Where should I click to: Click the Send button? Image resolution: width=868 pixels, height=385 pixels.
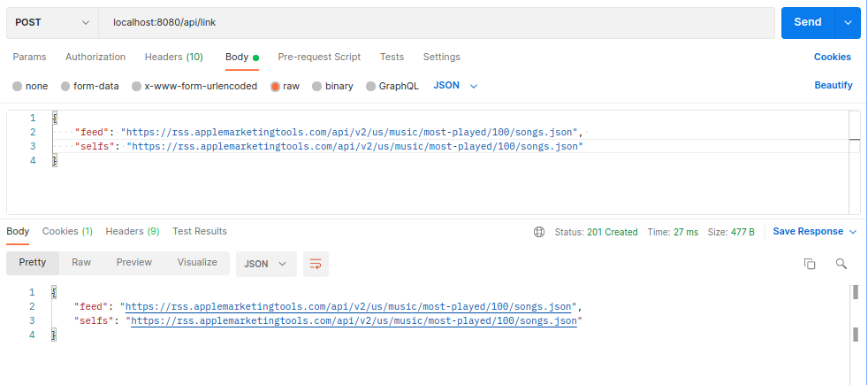pyautogui.click(x=807, y=23)
